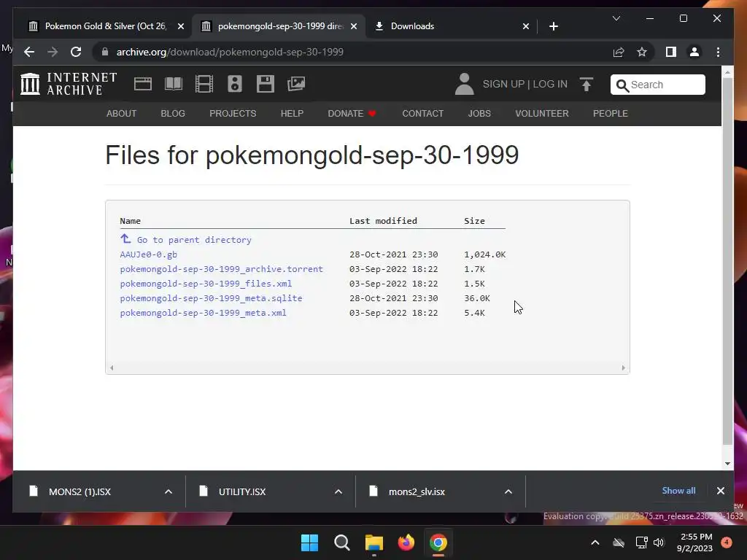Open the Software floppy disk icon

point(266,84)
